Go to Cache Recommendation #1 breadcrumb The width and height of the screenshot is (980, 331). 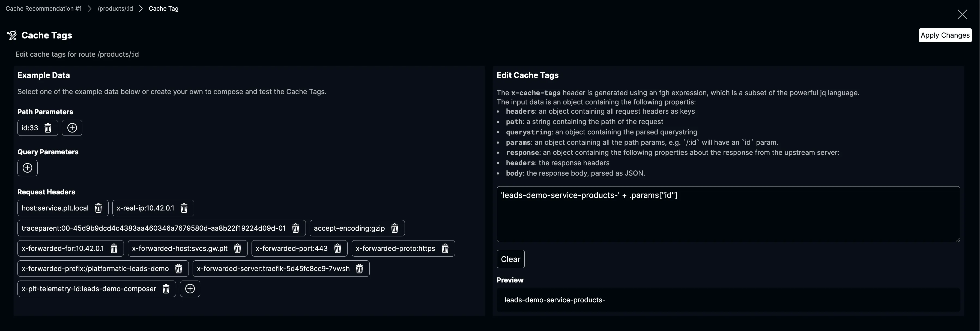(x=44, y=8)
